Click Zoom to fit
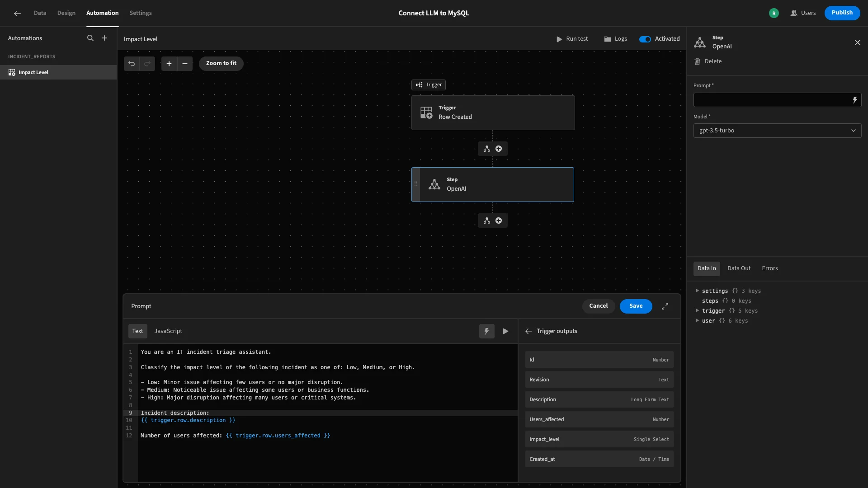Viewport: 868px width, 488px height. point(221,64)
